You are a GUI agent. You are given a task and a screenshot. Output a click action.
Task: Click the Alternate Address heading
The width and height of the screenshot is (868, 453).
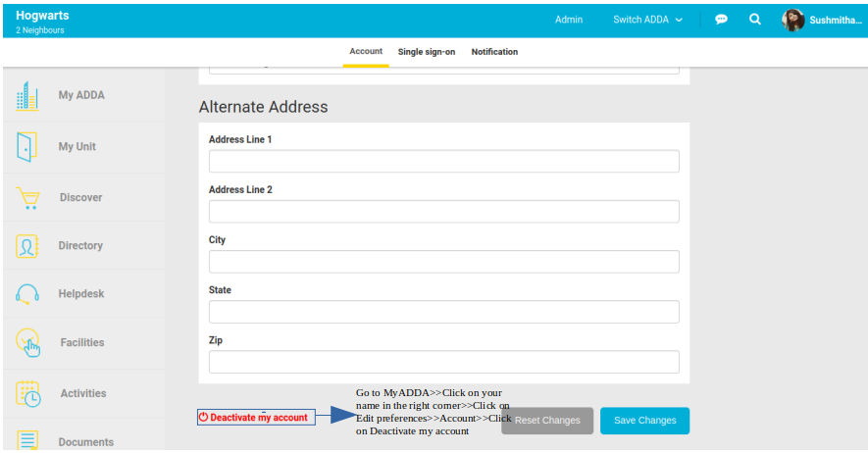[264, 107]
